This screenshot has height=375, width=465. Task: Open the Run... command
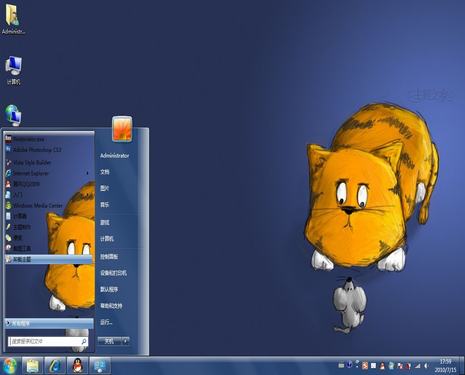[106, 322]
